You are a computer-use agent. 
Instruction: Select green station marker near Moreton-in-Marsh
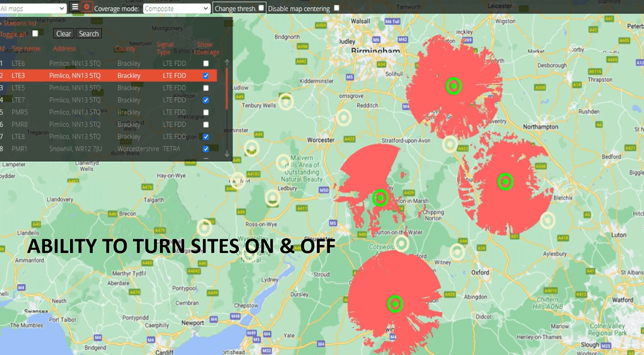380,198
